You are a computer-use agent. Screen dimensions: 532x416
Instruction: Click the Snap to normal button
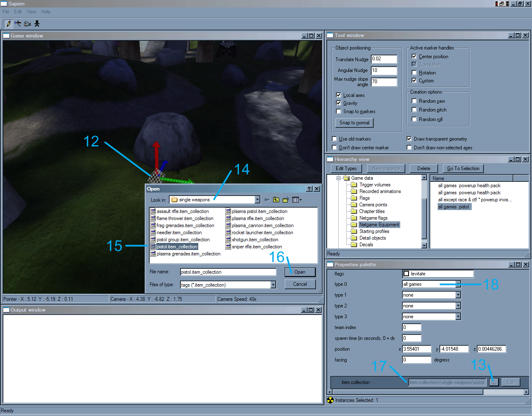[x=354, y=123]
